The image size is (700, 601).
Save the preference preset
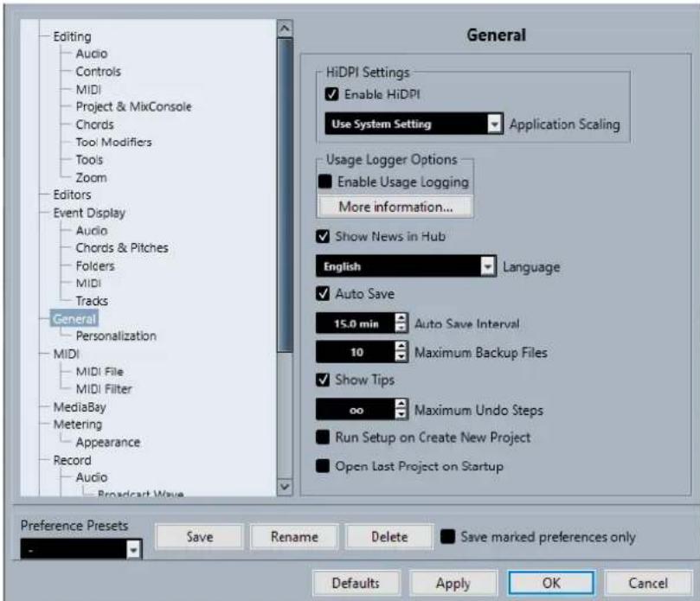tap(200, 536)
